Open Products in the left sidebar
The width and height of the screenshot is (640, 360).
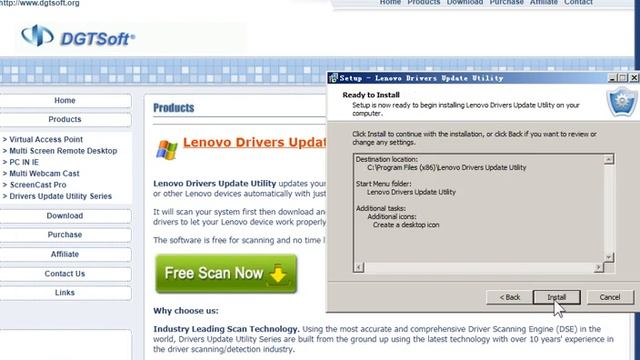click(x=65, y=119)
